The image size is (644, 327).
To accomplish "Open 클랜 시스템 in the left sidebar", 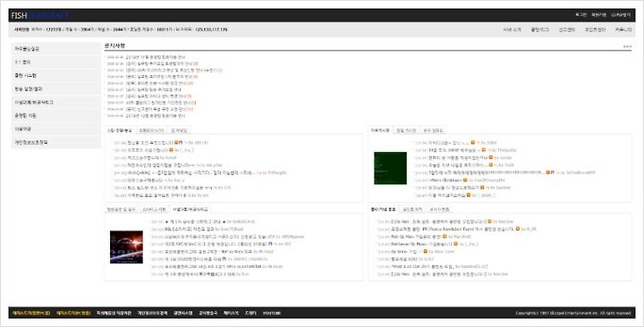I will [x=55, y=75].
